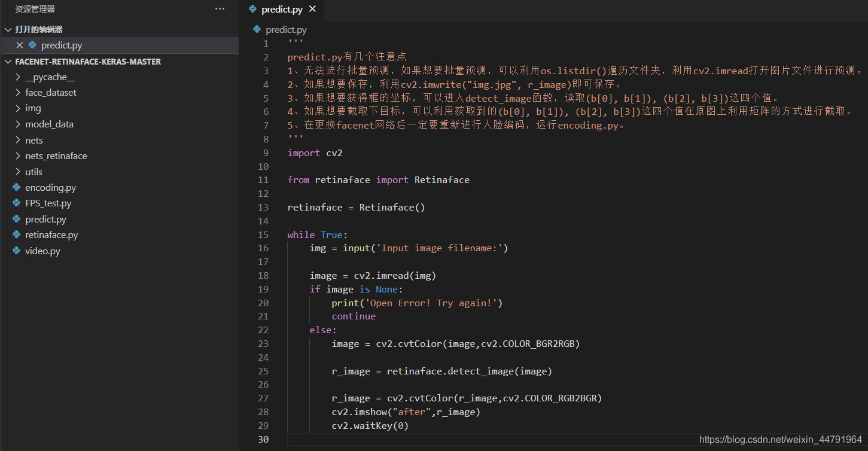Screen dimensions: 868x451
Task: Click the retinaface.py file icon
Action: 15,234
